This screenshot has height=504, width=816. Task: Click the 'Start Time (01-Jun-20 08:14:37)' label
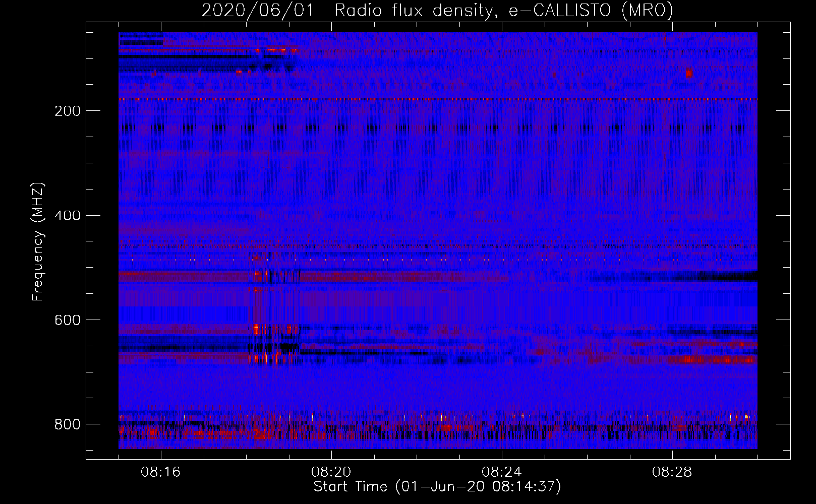(437, 487)
